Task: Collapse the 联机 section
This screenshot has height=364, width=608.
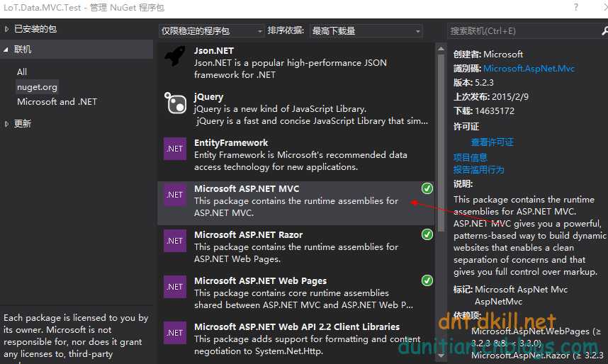Action: point(6,50)
